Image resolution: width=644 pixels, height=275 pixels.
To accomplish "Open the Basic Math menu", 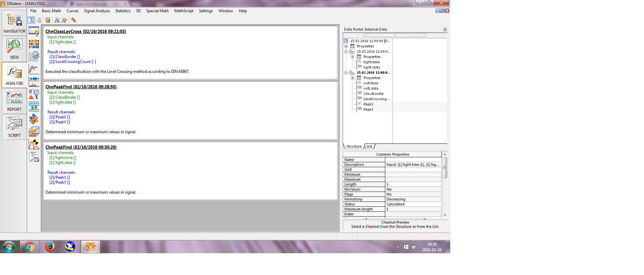I will point(51,11).
